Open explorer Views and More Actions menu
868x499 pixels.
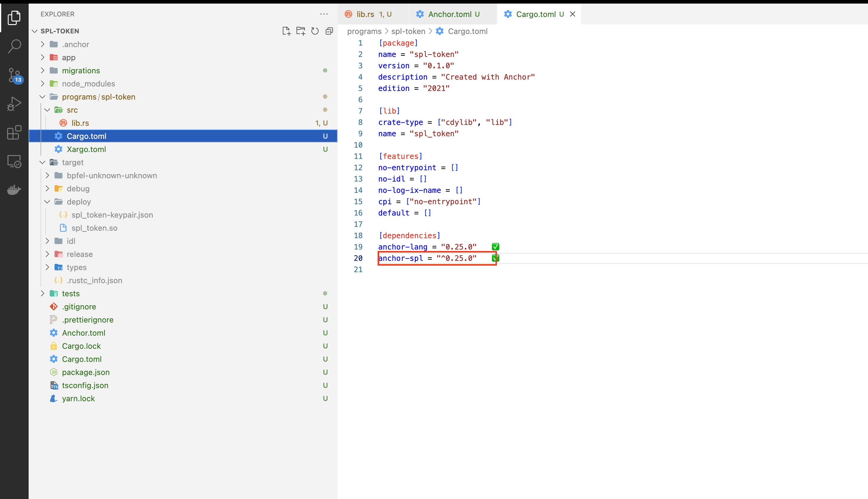coord(324,14)
